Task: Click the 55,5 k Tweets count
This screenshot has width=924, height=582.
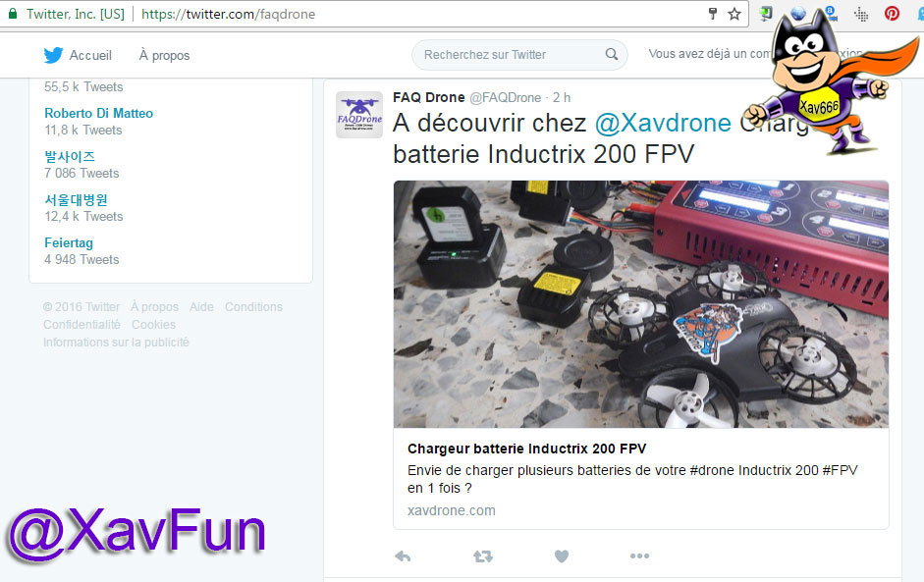Action: click(x=83, y=87)
